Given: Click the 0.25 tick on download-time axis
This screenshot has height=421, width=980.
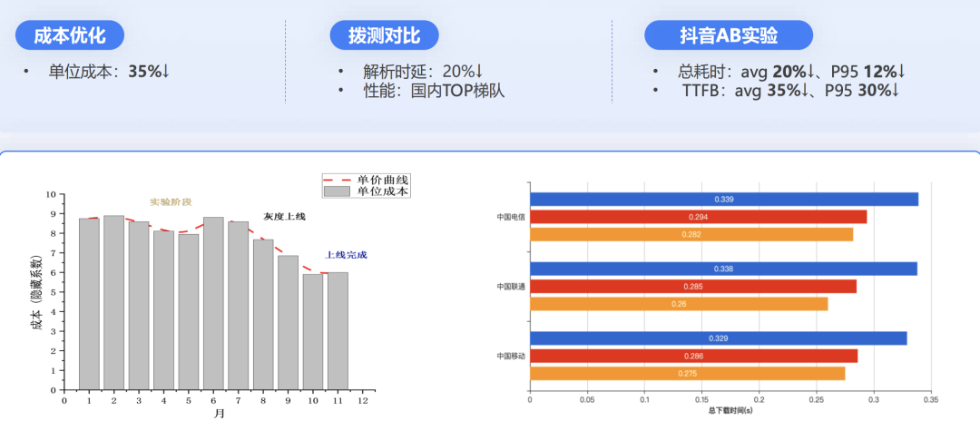Looking at the screenshot, I should pyautogui.click(x=817, y=398).
